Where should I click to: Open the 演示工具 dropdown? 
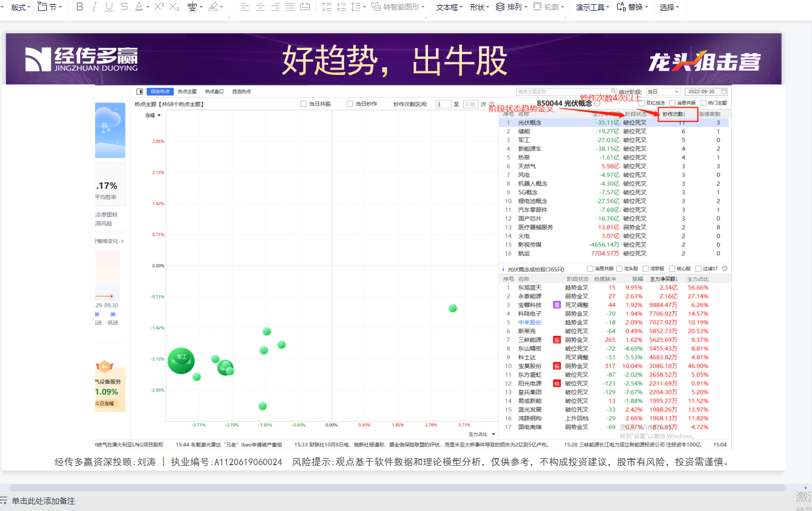click(x=593, y=7)
